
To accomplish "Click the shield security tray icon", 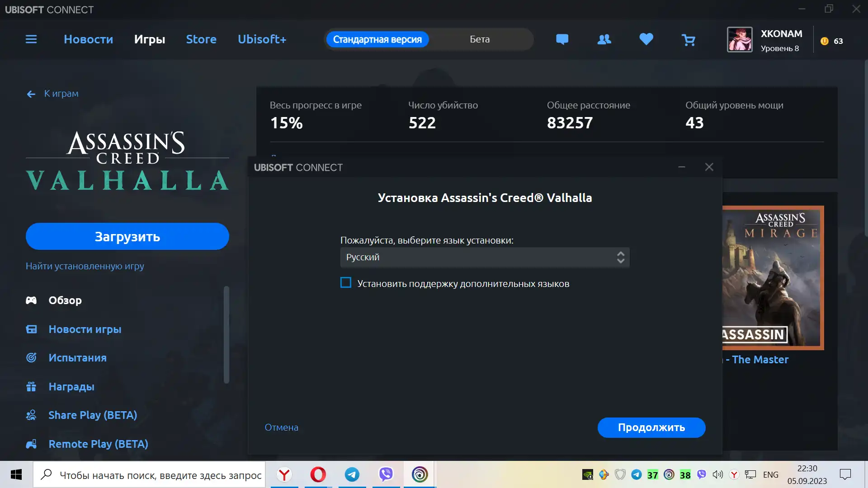I will click(x=620, y=474).
